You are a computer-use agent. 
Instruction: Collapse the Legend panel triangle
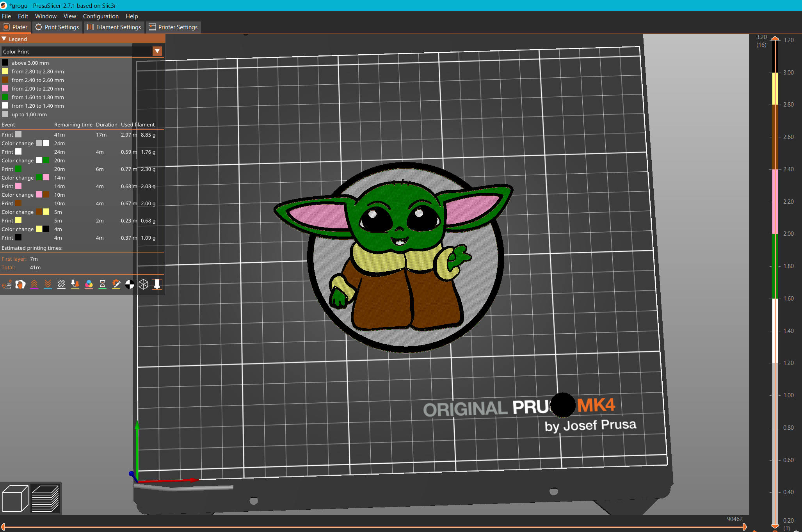tap(4, 39)
